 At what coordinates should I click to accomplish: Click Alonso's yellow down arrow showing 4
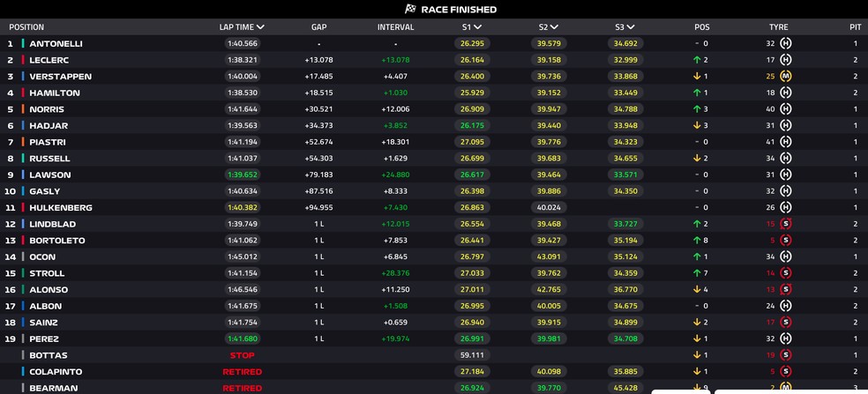pyautogui.click(x=696, y=289)
